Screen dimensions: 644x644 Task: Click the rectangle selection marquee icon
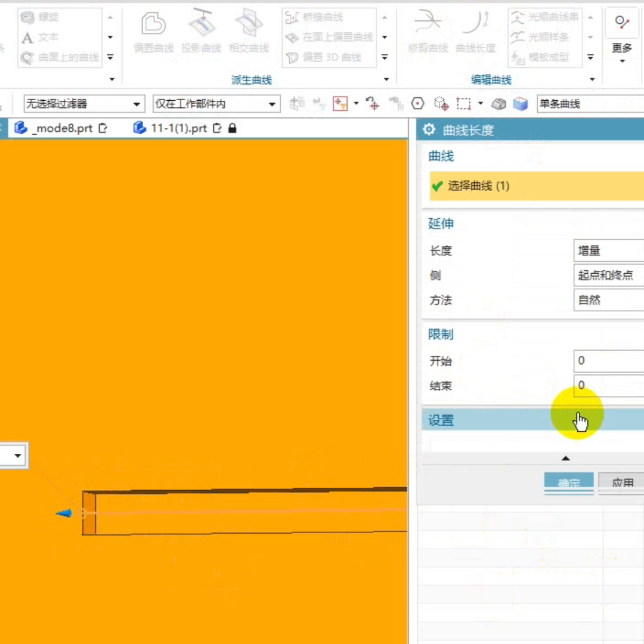[463, 104]
